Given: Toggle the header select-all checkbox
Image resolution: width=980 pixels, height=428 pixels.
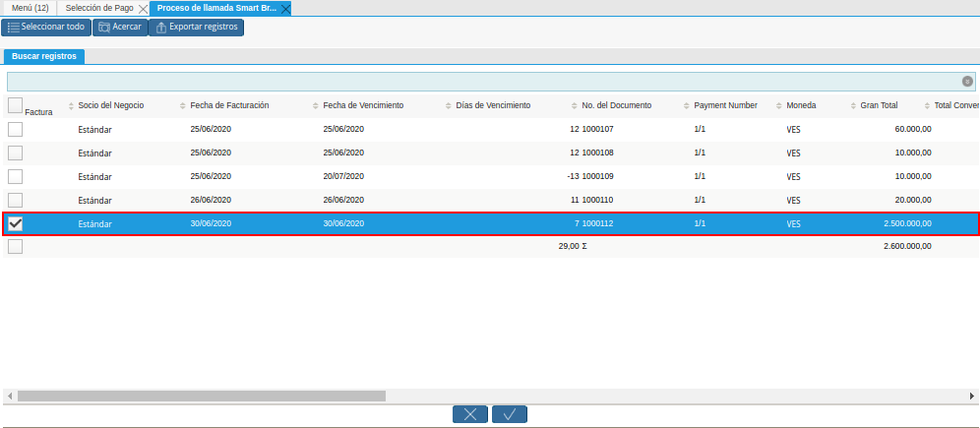Looking at the screenshot, I should click(15, 105).
